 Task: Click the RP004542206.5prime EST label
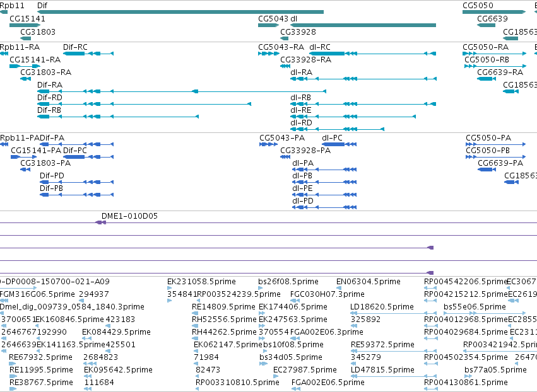[466, 282]
